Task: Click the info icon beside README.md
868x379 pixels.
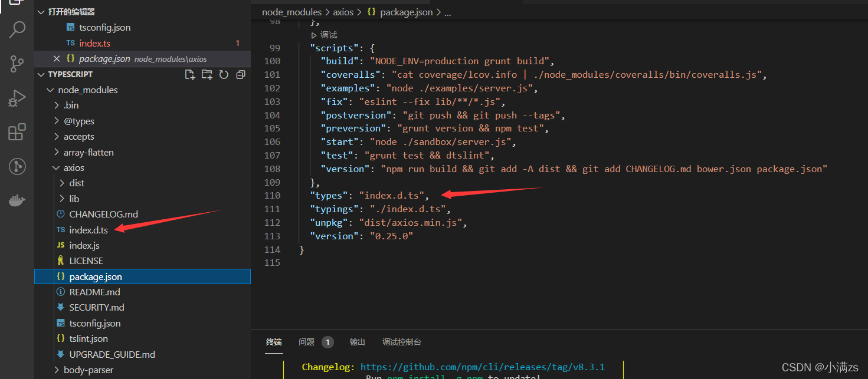Action: [60, 292]
